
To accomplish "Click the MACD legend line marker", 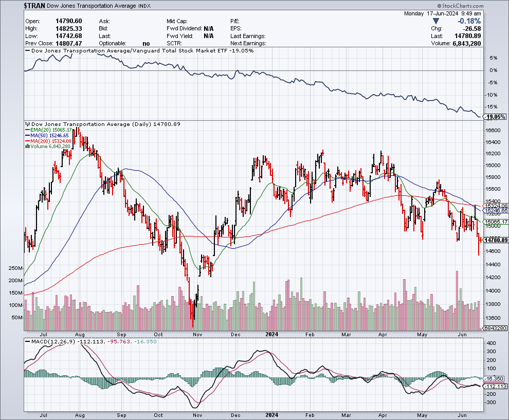I will click(27, 342).
